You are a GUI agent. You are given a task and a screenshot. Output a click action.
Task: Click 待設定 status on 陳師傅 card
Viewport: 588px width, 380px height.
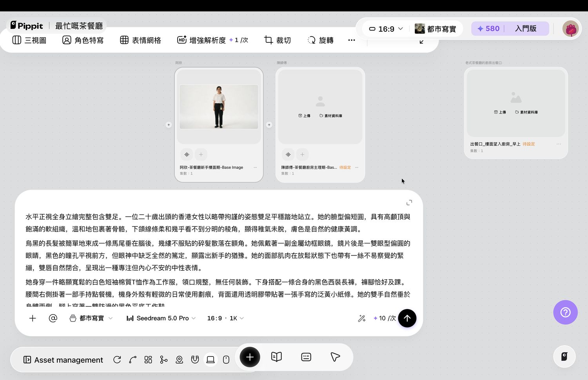[x=345, y=167]
